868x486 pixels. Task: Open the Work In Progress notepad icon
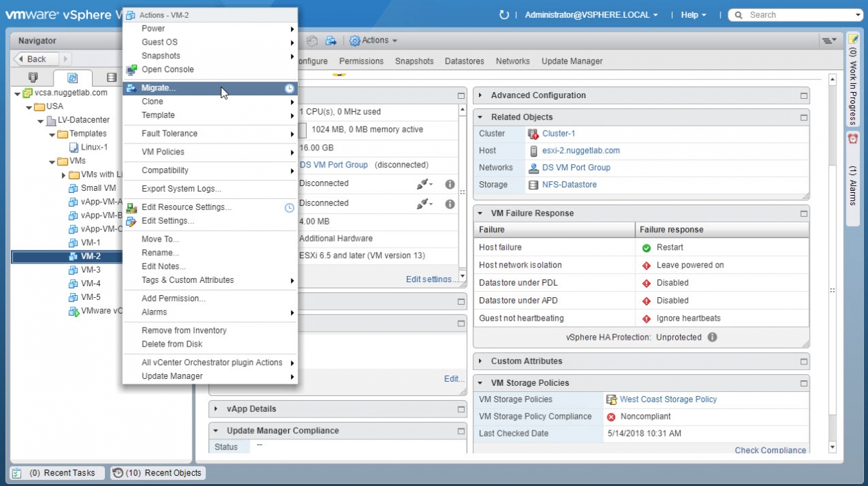[853, 39]
